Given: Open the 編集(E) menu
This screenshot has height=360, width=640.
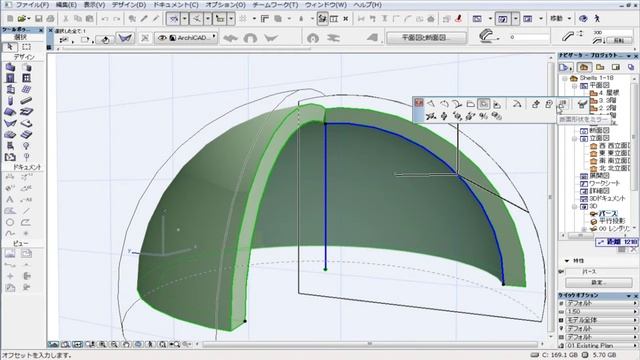Looking at the screenshot, I should click(x=66, y=5).
